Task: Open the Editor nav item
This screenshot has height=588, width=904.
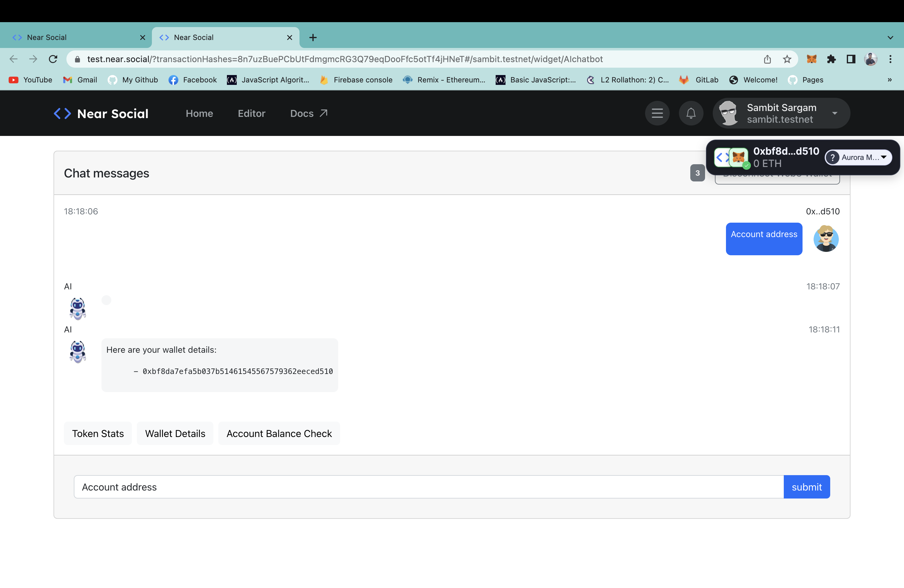Action: click(x=252, y=113)
